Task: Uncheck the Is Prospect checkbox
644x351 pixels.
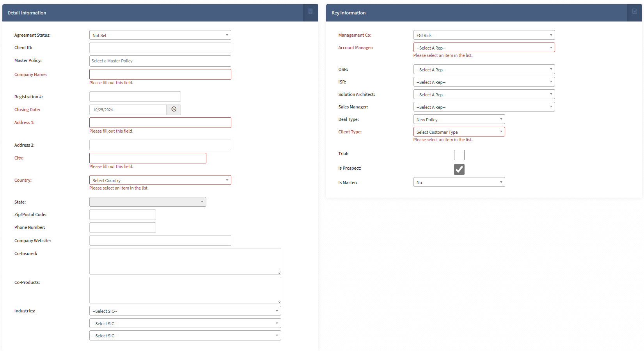Action: (x=459, y=169)
